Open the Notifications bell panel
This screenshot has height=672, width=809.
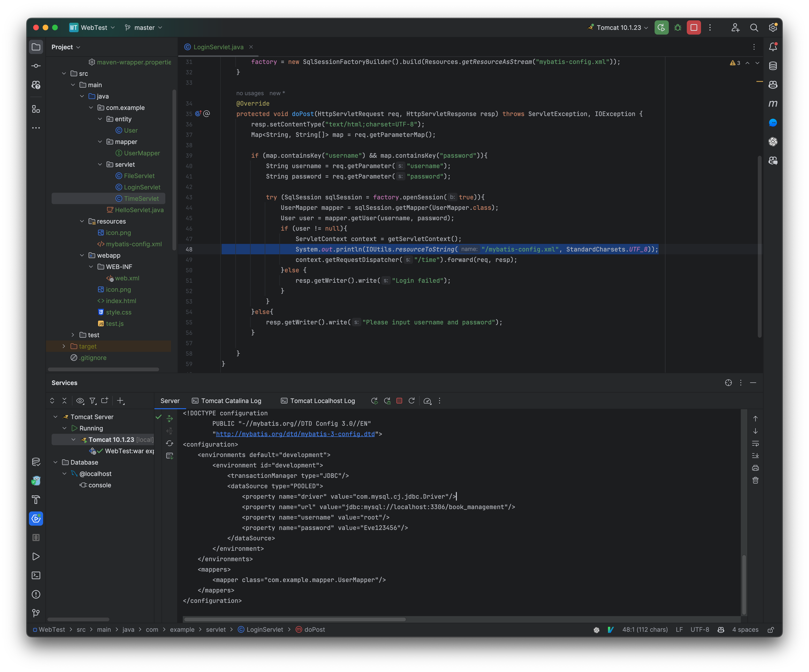(x=773, y=47)
